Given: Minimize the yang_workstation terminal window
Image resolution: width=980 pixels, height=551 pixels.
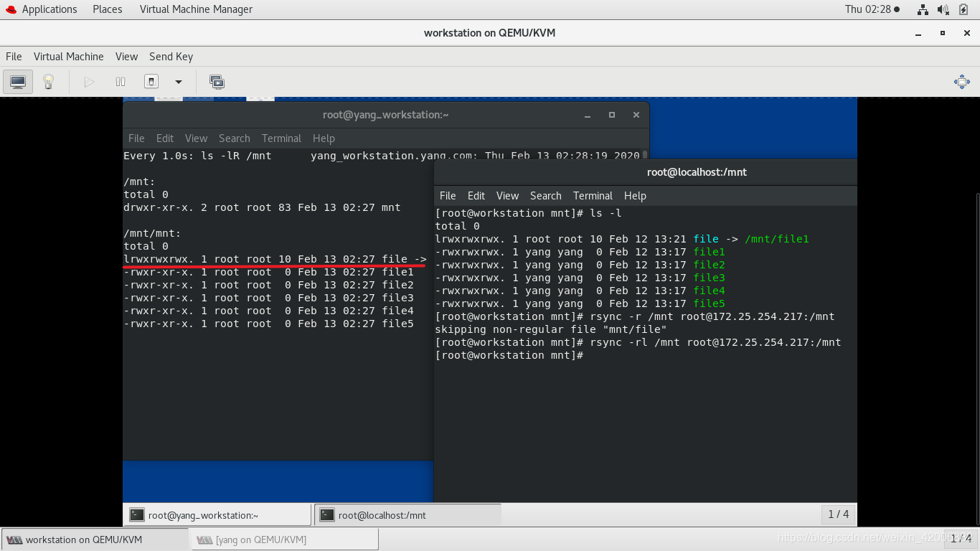Looking at the screenshot, I should tap(588, 115).
